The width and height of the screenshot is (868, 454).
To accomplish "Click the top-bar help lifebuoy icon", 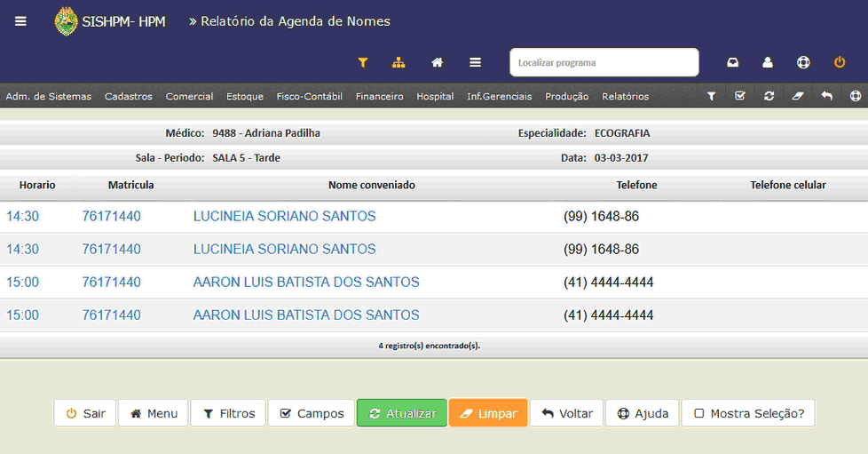I will (x=803, y=63).
